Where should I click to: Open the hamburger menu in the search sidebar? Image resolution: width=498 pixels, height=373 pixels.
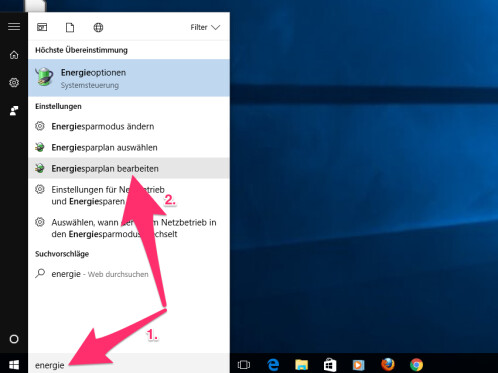coord(14,27)
